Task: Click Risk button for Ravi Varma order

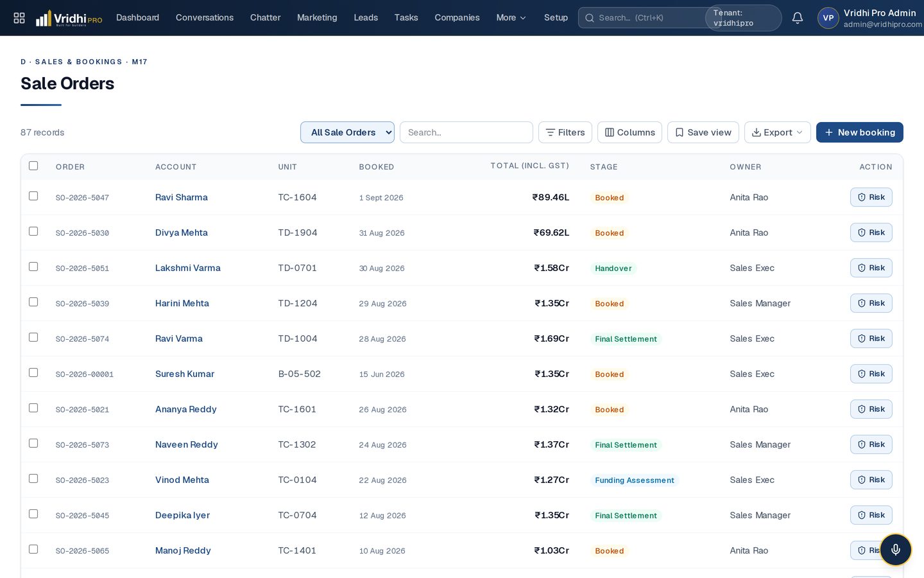Action: point(871,338)
